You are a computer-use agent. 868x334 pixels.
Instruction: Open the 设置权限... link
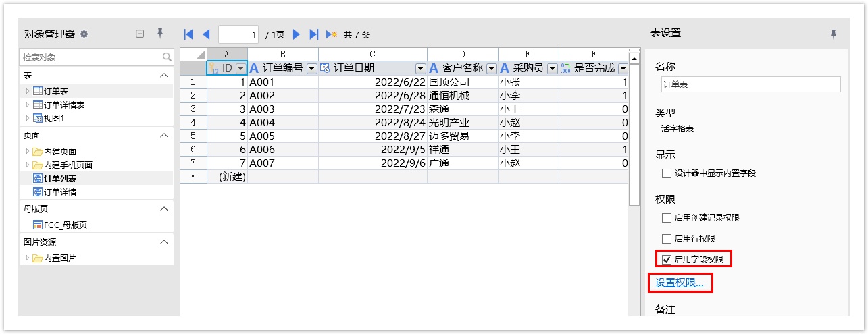pyautogui.click(x=680, y=283)
